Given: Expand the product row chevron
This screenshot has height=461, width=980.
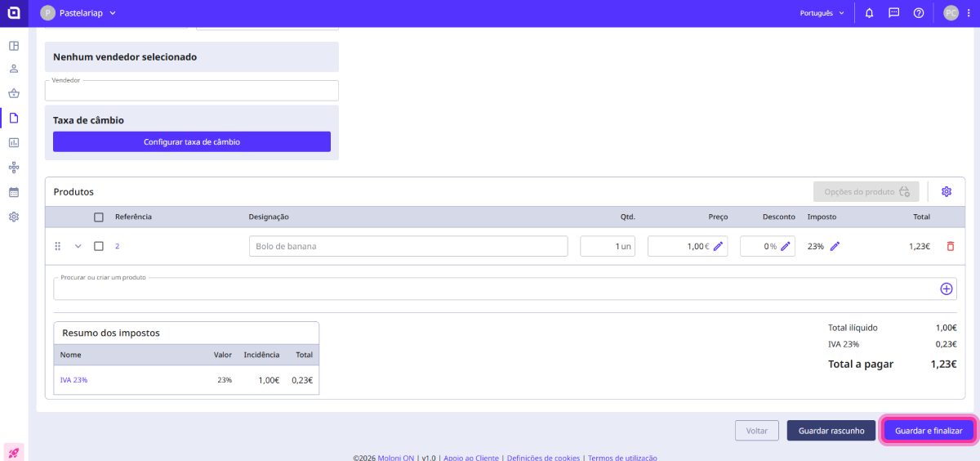Looking at the screenshot, I should pyautogui.click(x=78, y=246).
